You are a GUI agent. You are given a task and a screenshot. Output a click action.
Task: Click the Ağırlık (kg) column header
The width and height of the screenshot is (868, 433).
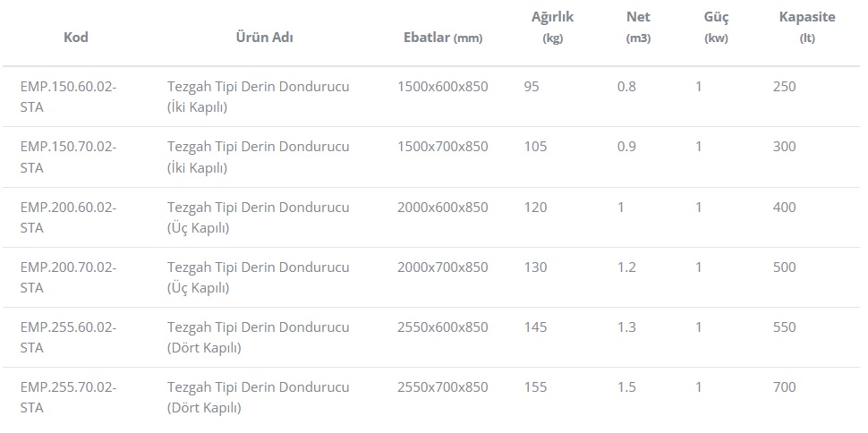click(552, 27)
